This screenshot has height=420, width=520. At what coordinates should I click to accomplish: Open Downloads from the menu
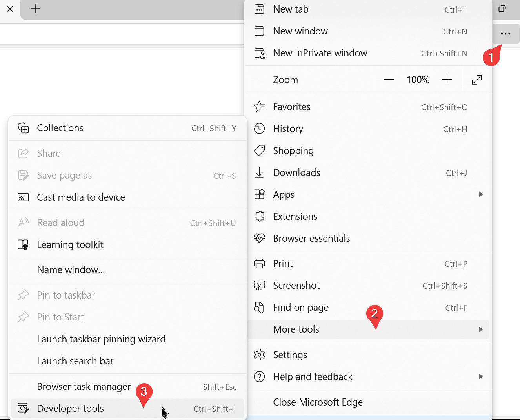[368, 173]
